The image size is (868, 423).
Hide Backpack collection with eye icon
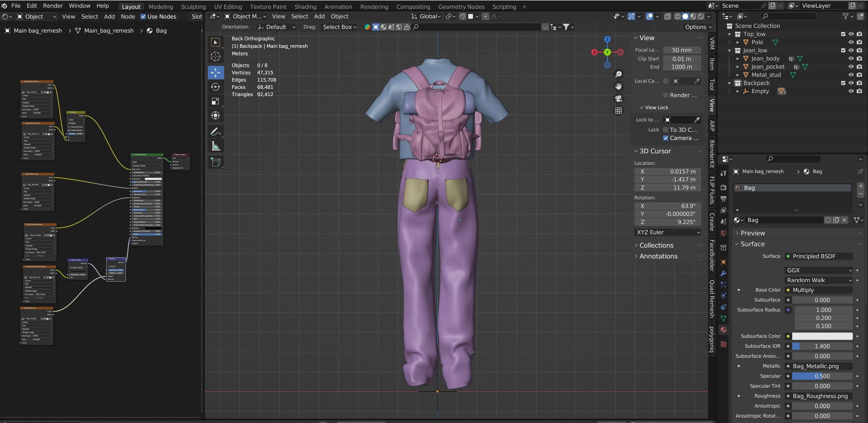(x=851, y=83)
